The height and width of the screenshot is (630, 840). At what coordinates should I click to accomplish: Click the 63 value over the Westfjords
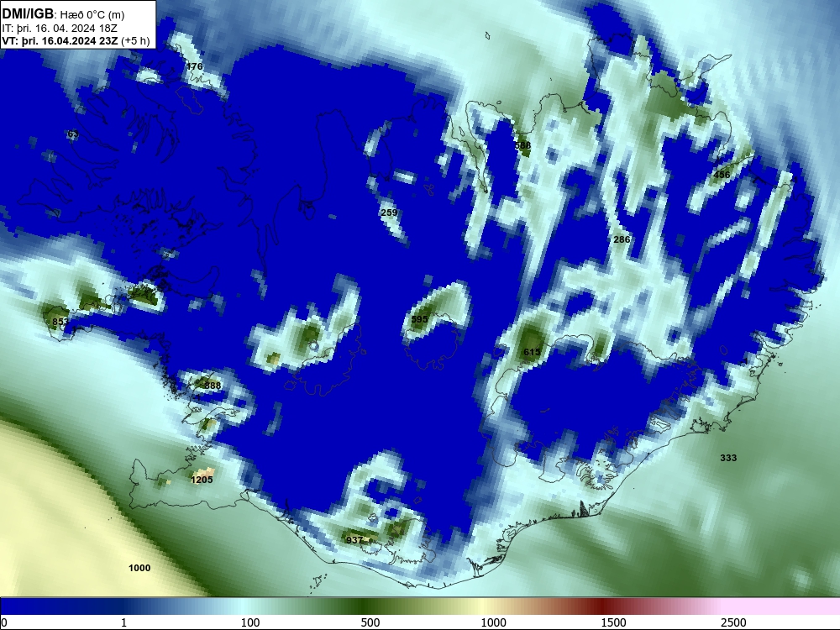coord(73,134)
